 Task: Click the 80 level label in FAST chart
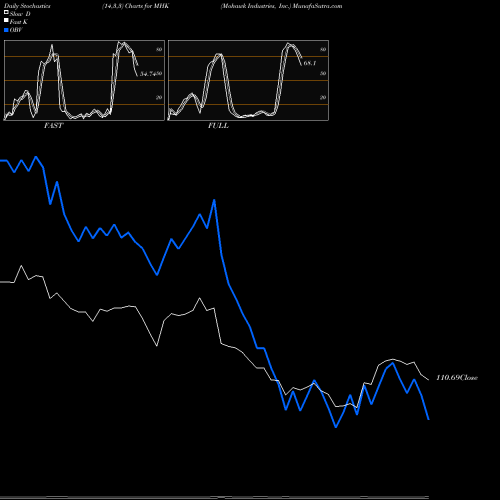(159, 49)
